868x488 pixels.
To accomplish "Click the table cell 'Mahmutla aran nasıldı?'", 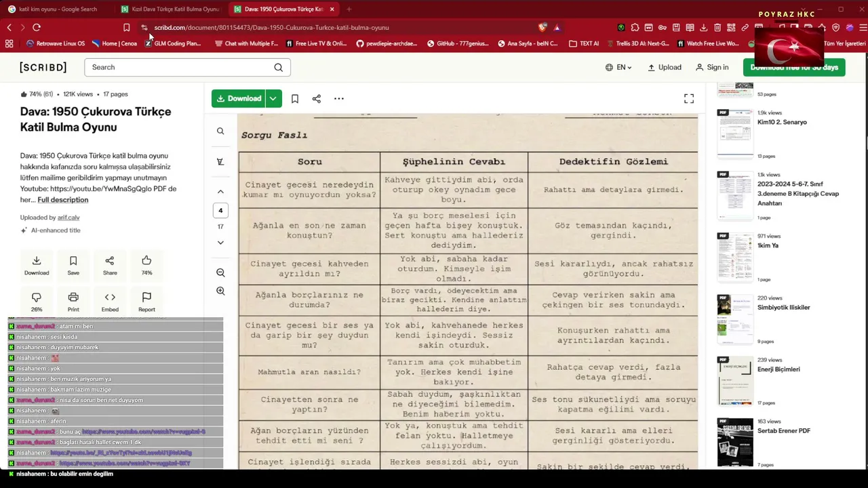I will tap(309, 372).
